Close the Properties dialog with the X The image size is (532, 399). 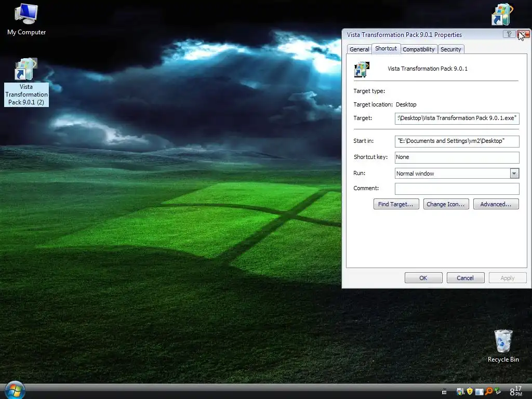[524, 34]
